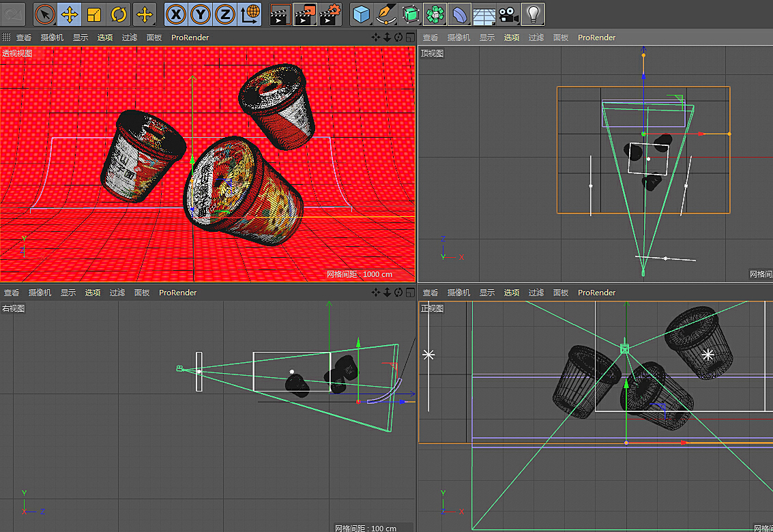Open 过滤 menu in perspective viewport
773x532 pixels.
pos(130,38)
